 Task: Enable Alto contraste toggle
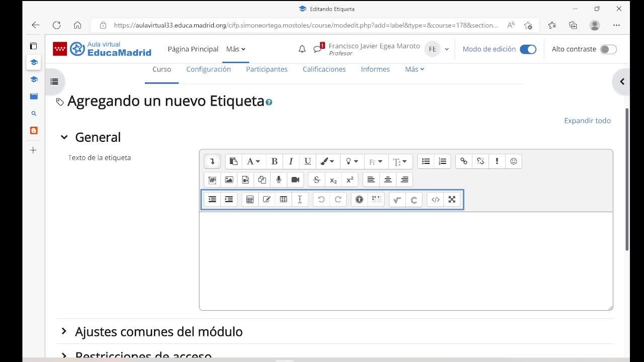tap(608, 49)
